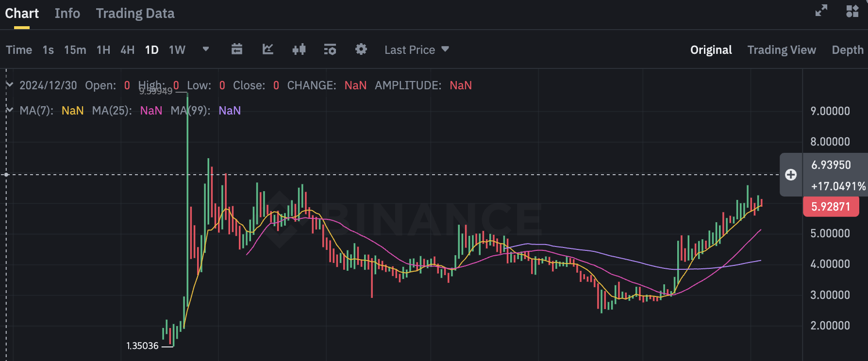Image resolution: width=868 pixels, height=361 pixels.
Task: Select the 1W interval
Action: (177, 50)
